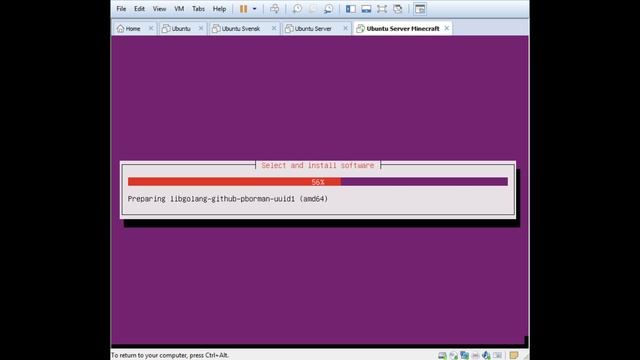Image resolution: width=640 pixels, height=360 pixels.
Task: Click the greyed-out revert to snapshot icon
Action: 313,9
